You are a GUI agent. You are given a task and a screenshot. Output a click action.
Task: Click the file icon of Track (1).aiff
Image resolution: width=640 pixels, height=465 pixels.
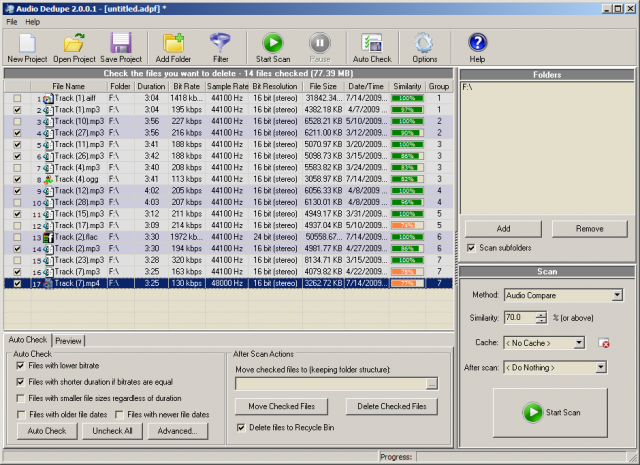(x=48, y=98)
